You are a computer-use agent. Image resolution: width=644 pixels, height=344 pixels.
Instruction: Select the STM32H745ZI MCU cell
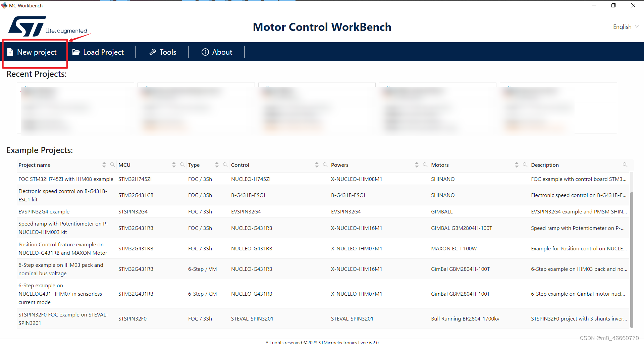[135, 179]
